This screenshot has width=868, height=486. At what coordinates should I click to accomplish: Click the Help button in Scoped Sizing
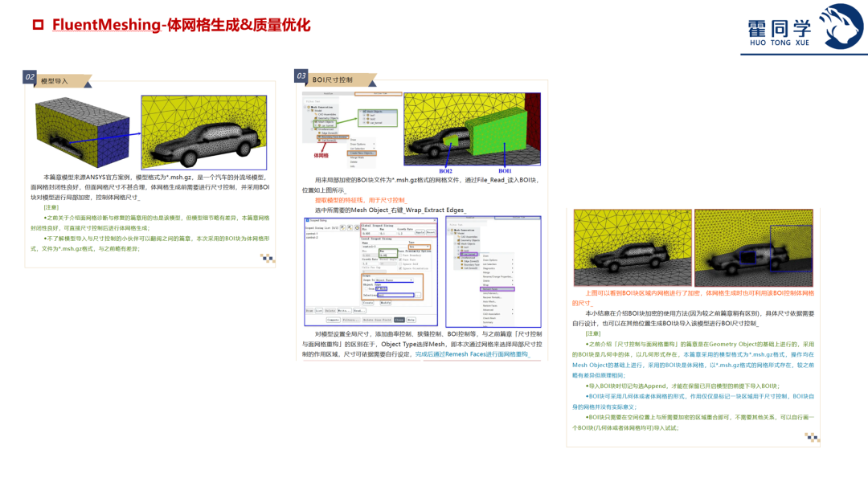pos(411,320)
